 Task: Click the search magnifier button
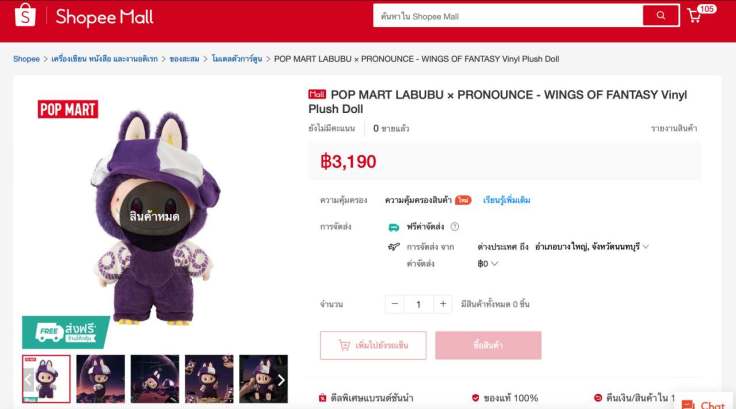(660, 15)
